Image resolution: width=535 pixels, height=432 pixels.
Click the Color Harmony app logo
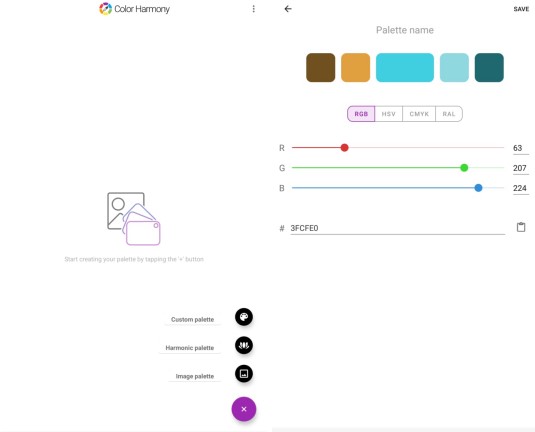(x=105, y=9)
